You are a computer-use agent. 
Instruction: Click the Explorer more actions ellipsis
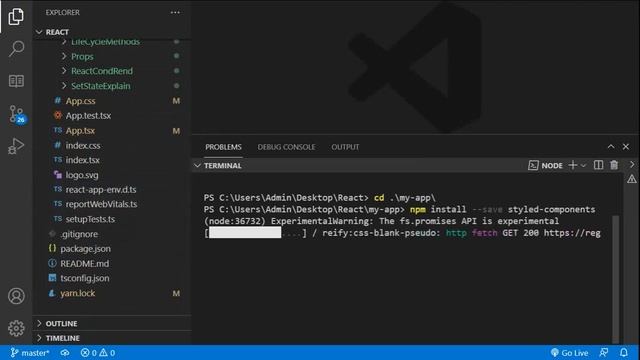click(175, 13)
